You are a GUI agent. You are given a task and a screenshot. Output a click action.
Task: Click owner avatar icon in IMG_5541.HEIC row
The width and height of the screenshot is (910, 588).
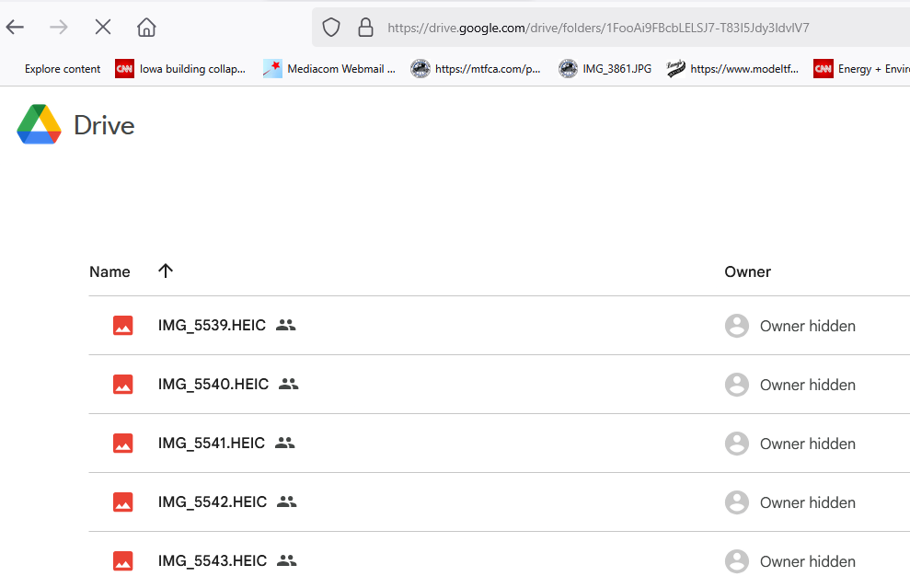coord(736,444)
